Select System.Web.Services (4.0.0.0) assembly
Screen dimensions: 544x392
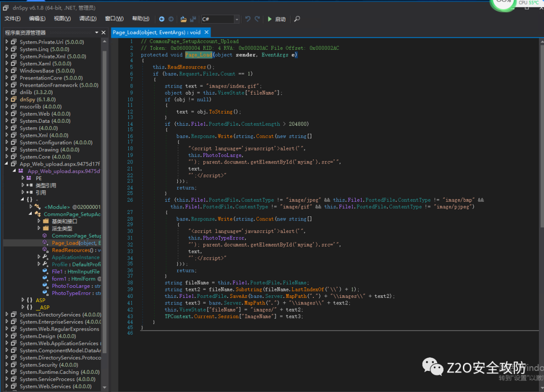(55, 386)
